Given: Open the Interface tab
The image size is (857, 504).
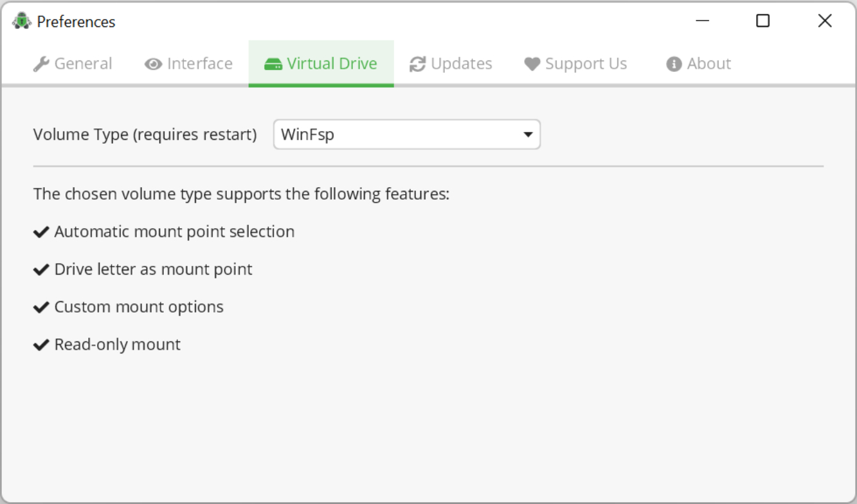Looking at the screenshot, I should point(188,64).
